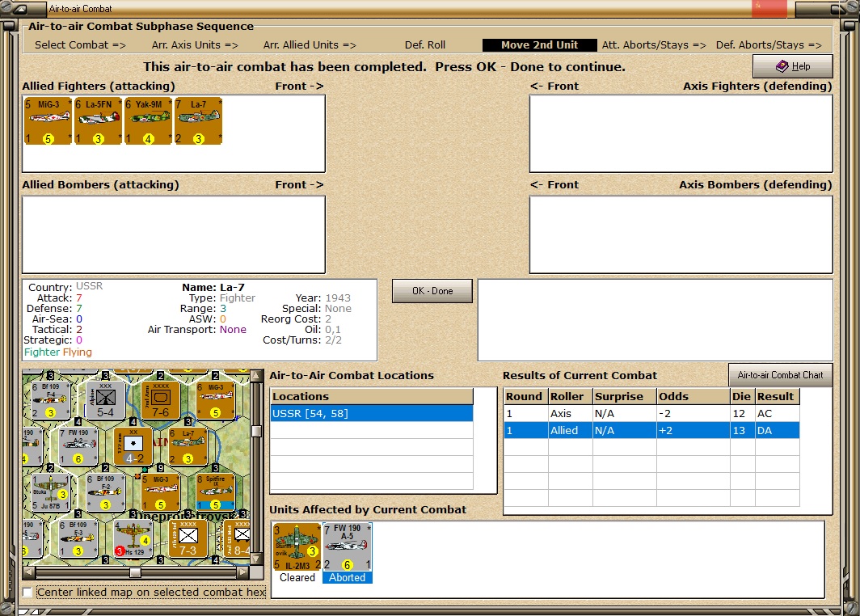This screenshot has height=616, width=860.
Task: Click the map scroll down arrow
Action: point(256,559)
